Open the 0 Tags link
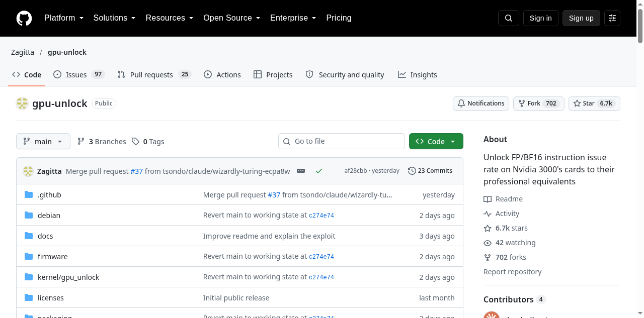644x318 pixels. pos(148,142)
